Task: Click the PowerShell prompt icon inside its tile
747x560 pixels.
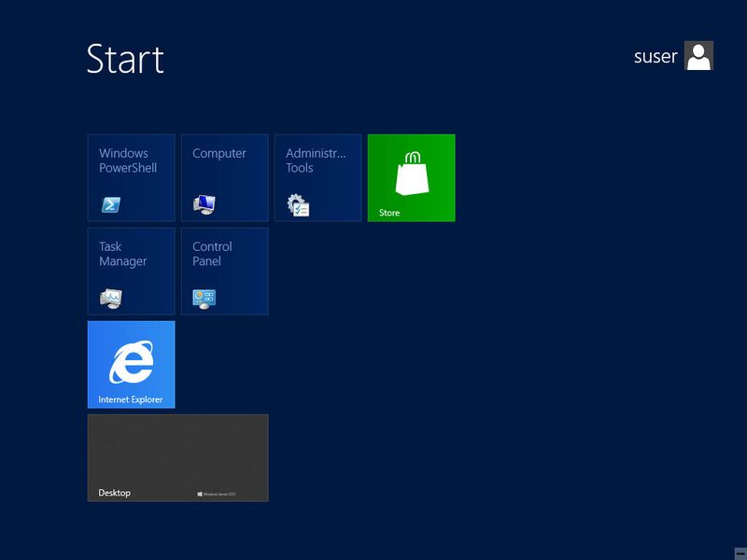Action: [x=110, y=202]
